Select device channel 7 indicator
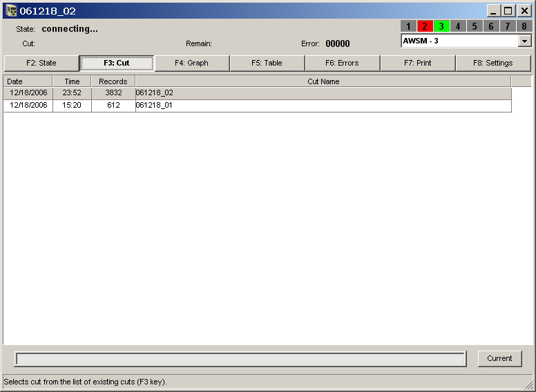Screen dimensions: 536x392 508,26
